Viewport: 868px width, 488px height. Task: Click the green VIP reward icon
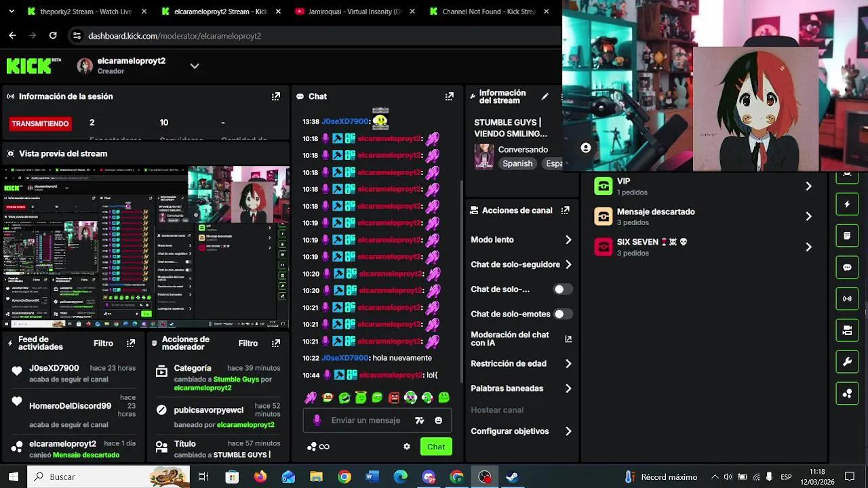tap(603, 186)
